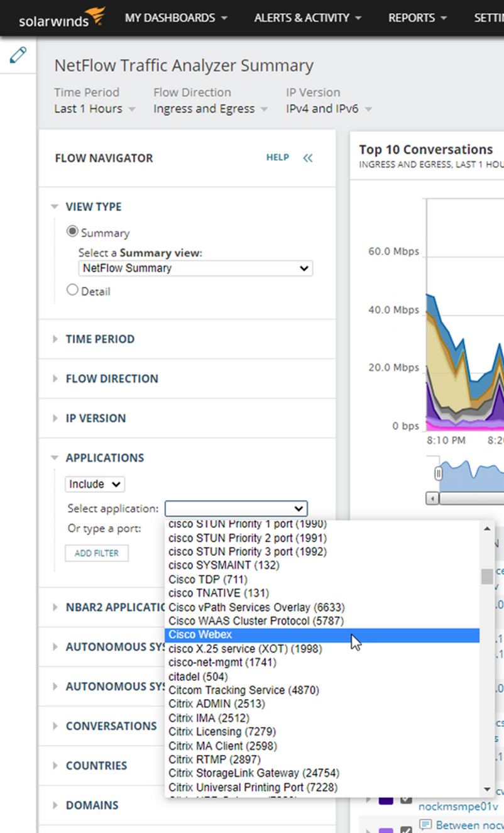
Task: Select 'Cisco WAAS Cluster Protocol (5787)'
Action: (x=322, y=621)
